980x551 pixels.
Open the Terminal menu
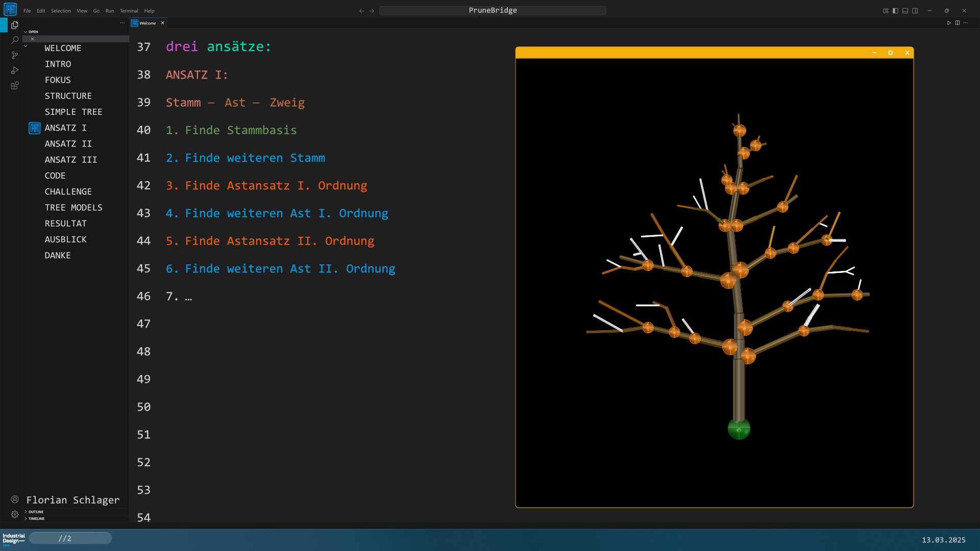129,11
